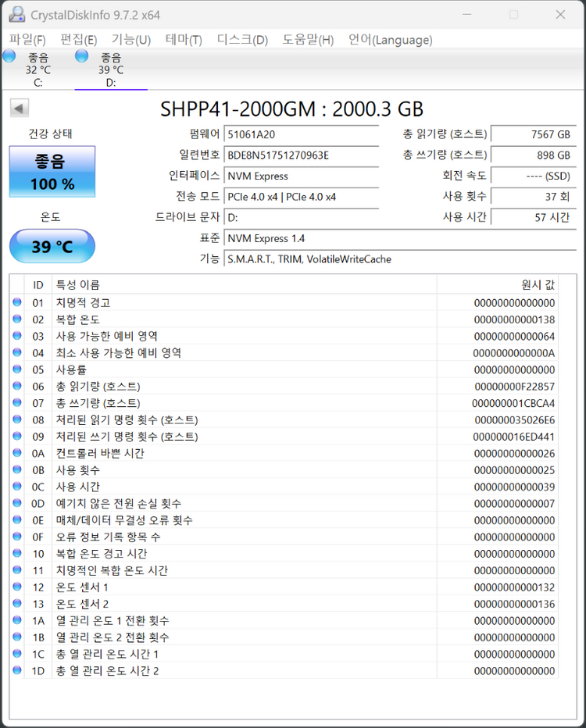Image resolution: width=586 pixels, height=728 pixels.
Task: Click status dot for 03 사용 가능한 예비 영역
Action: [x=17, y=336]
